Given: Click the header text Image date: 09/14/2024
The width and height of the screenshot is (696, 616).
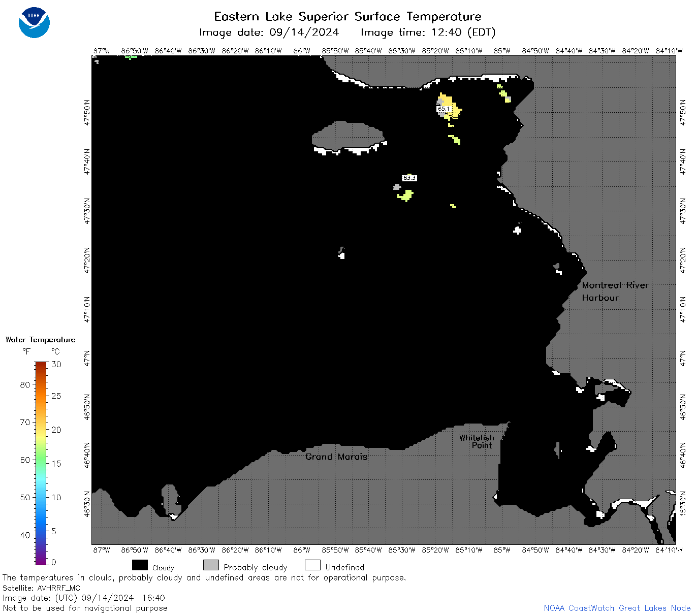Looking at the screenshot, I should pos(269,33).
